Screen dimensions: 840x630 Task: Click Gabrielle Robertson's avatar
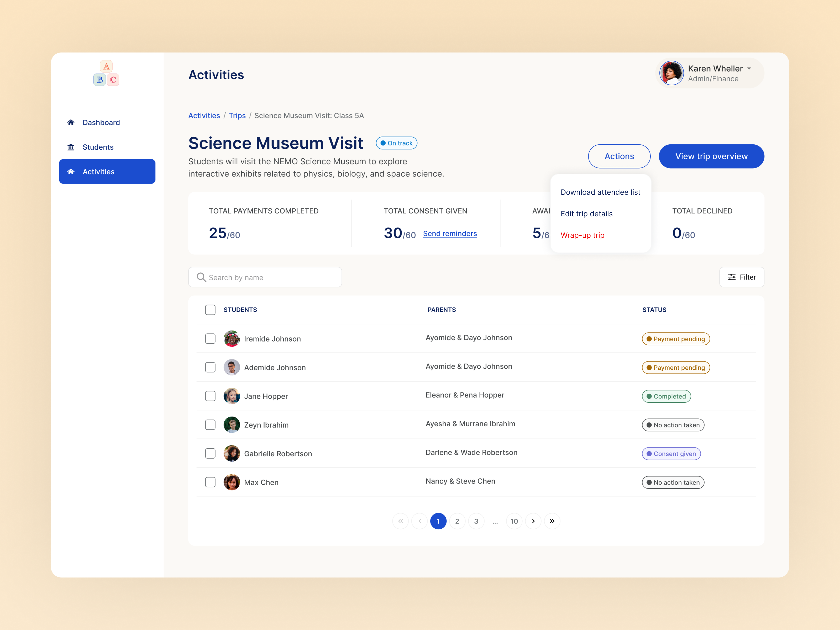click(x=232, y=453)
